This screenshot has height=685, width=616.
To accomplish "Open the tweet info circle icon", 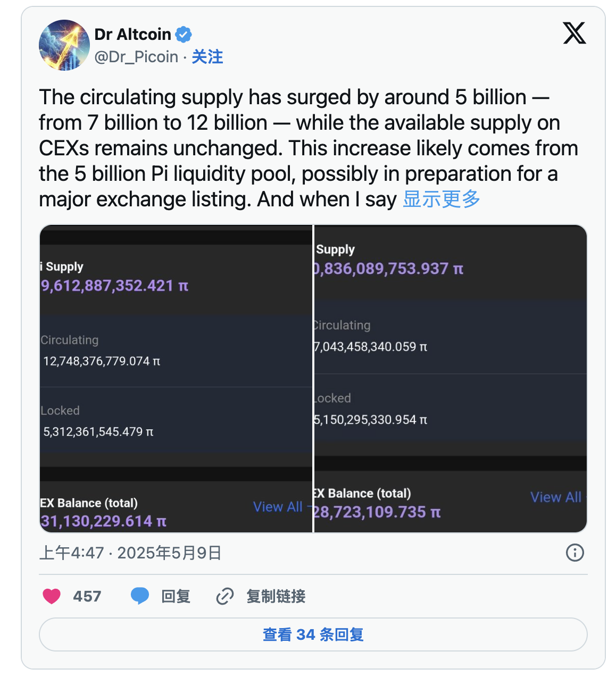I will (575, 553).
